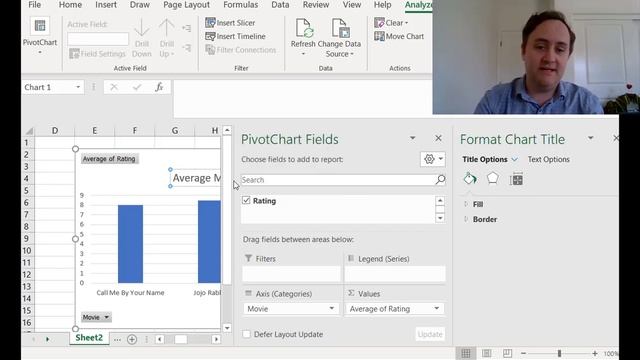
Task: Open the File menu
Action: [x=35, y=5]
